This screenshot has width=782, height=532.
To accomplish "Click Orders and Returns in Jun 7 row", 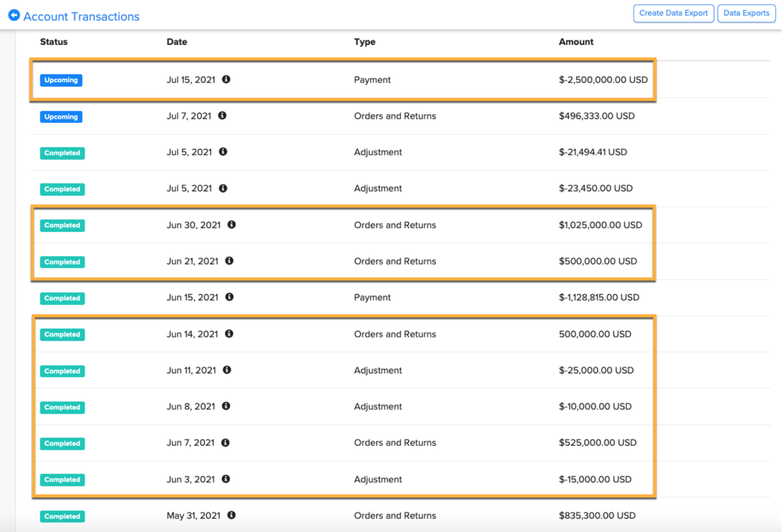I will 395,443.
